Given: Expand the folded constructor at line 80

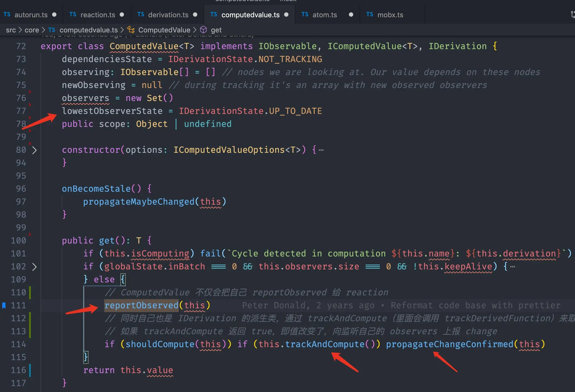Looking at the screenshot, I should point(34,150).
